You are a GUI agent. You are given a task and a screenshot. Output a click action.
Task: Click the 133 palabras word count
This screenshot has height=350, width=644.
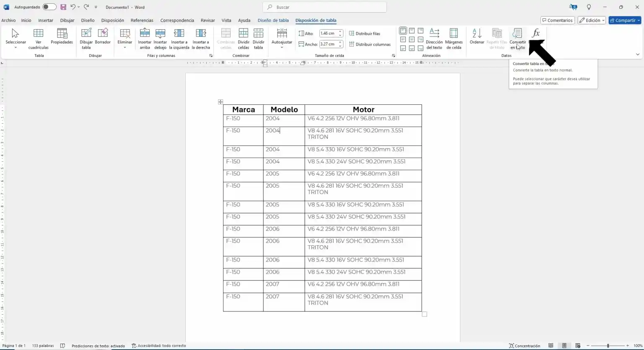(43, 346)
